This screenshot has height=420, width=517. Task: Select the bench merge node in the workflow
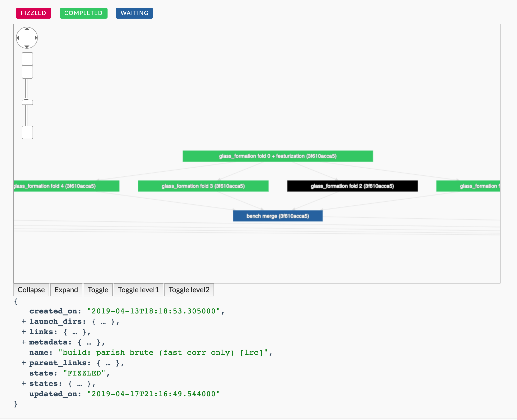[278, 216]
